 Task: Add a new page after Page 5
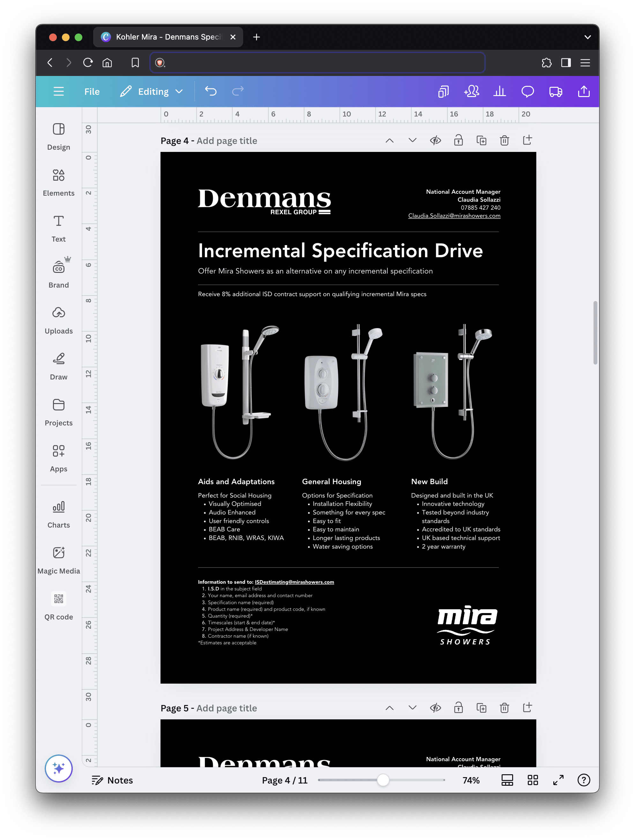click(527, 708)
